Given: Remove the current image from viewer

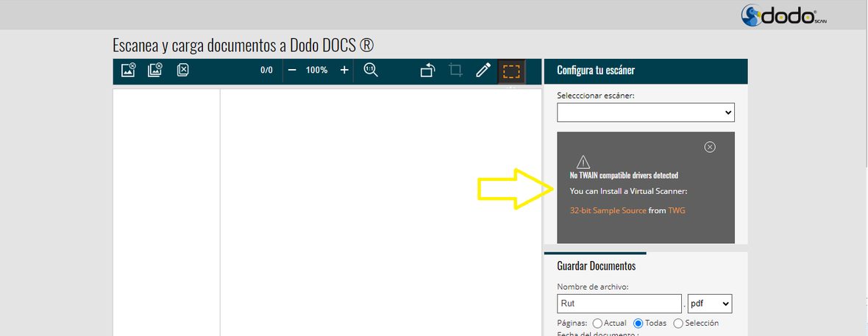Looking at the screenshot, I should 129,70.
